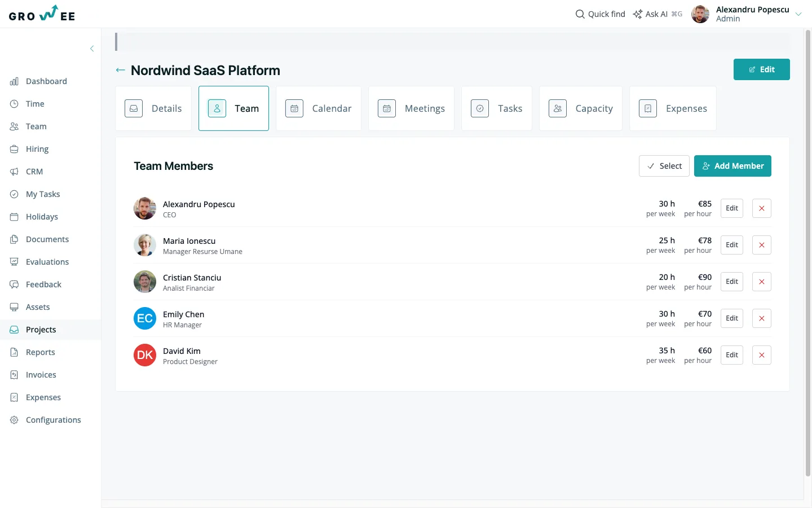Click the Growee logo
This screenshot has height=508, width=812.
click(42, 14)
